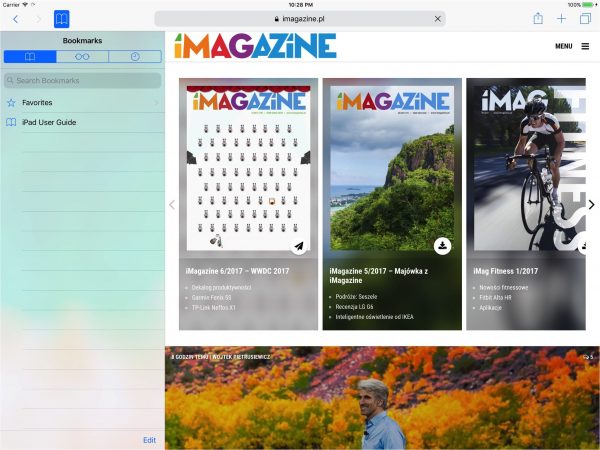Download iMagazine 5/2017 with download icon
This screenshot has height=450, width=600.
tap(442, 246)
